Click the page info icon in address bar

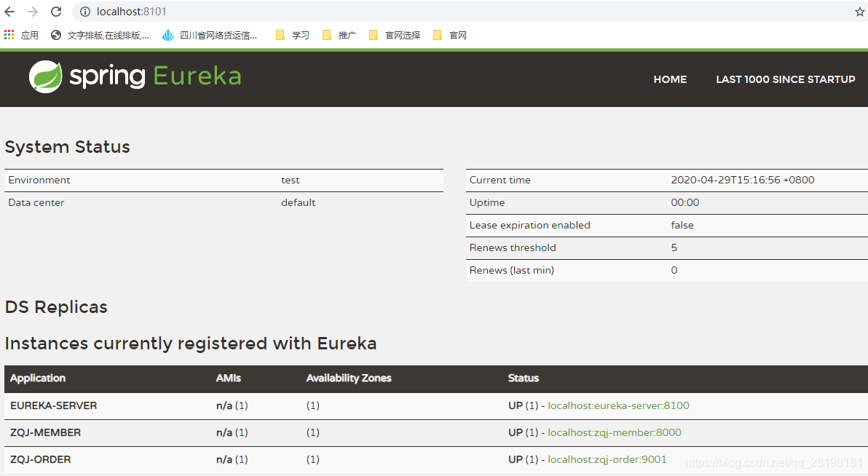(86, 11)
